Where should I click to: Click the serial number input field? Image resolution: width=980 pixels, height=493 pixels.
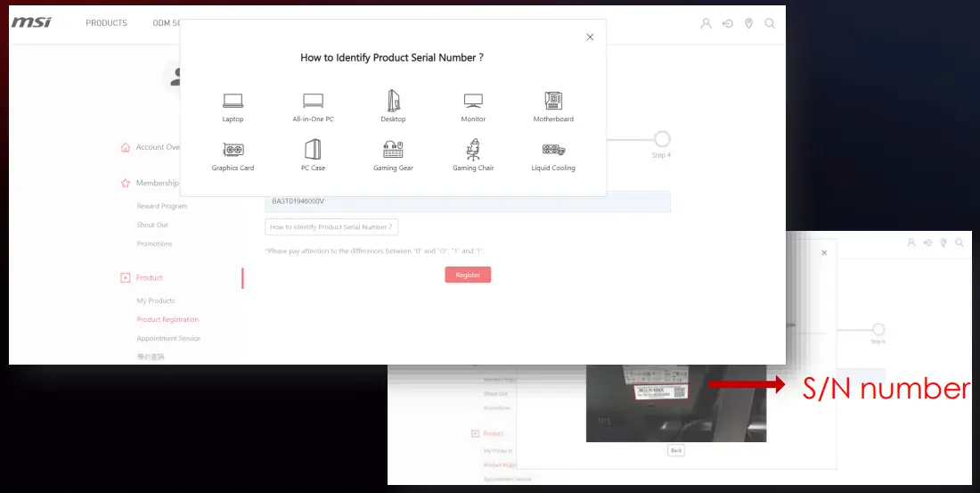tap(468, 201)
